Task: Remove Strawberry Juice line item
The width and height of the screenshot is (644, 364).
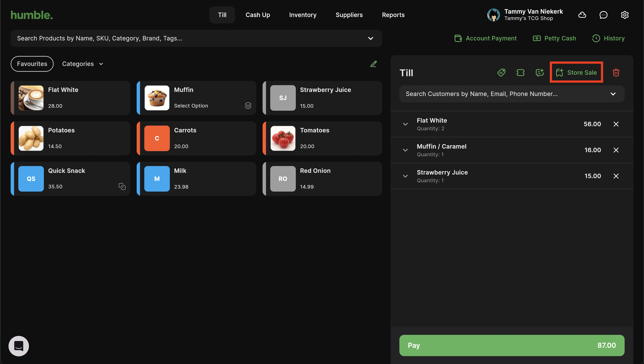Action: pyautogui.click(x=616, y=176)
